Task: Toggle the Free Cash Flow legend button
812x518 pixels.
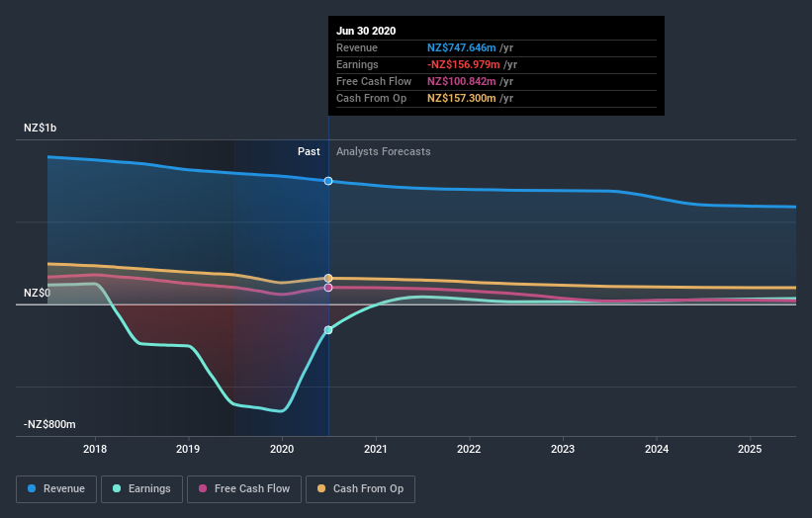Action: (244, 489)
